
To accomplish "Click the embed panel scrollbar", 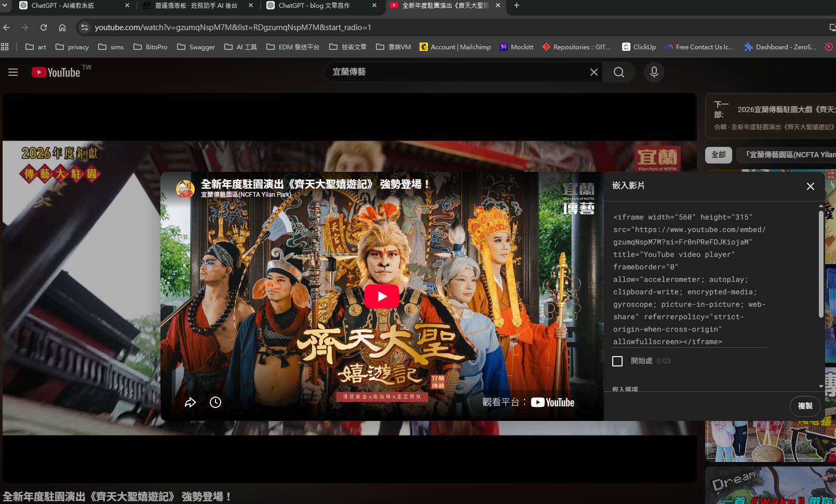I will pos(821,264).
